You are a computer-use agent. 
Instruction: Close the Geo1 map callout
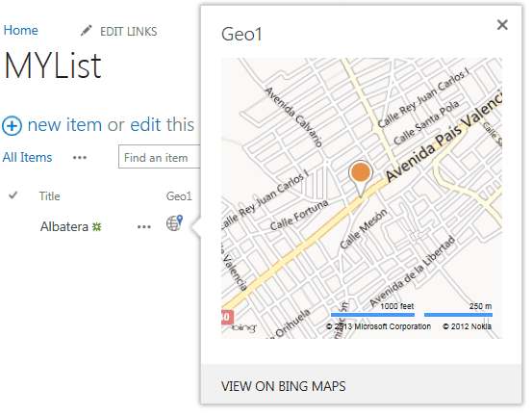(502, 25)
